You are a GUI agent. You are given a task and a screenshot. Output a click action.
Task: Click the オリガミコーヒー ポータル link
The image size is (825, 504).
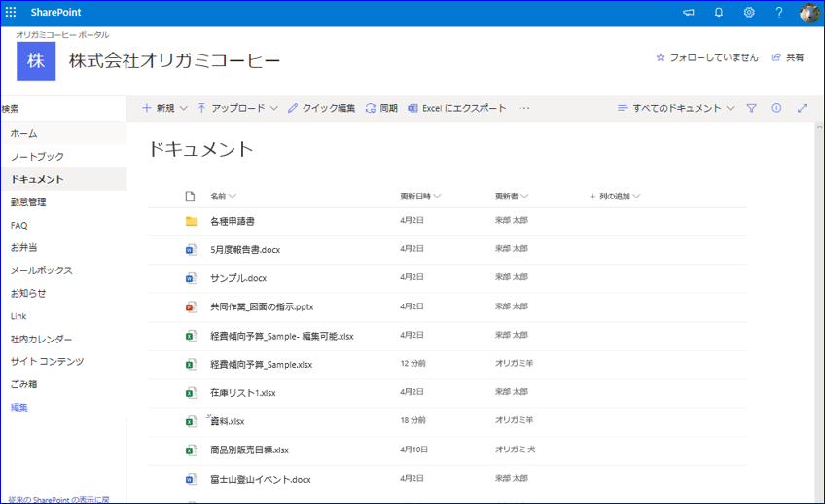pyautogui.click(x=62, y=35)
